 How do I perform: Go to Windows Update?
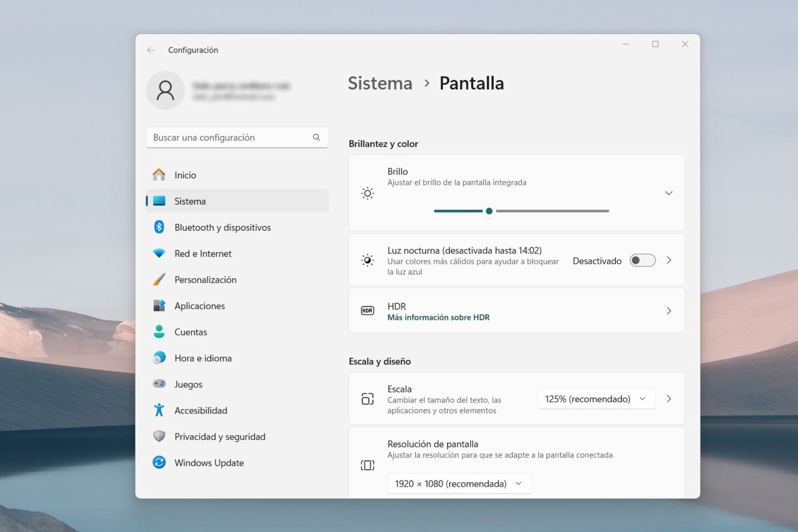(x=237, y=463)
